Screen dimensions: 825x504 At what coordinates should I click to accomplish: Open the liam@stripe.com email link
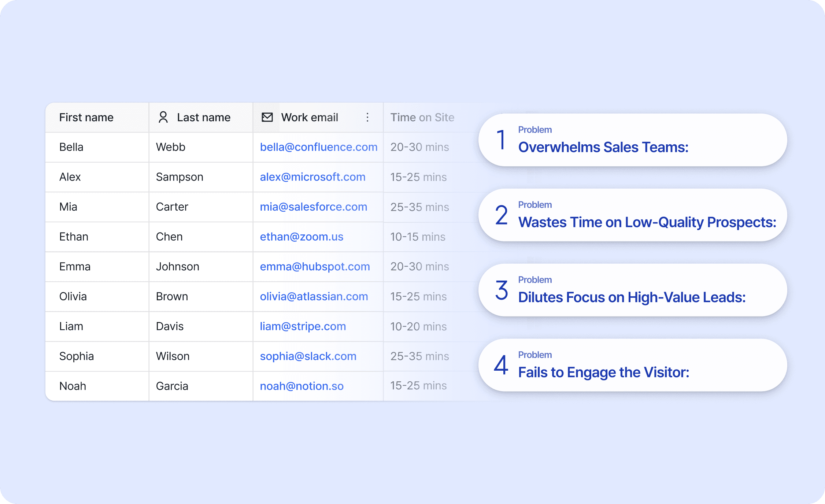(303, 326)
